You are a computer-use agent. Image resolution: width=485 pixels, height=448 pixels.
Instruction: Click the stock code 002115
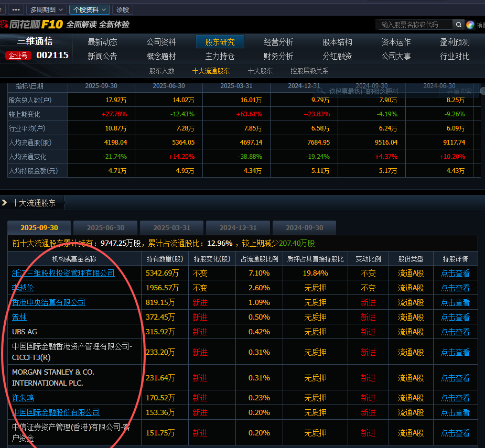[x=52, y=56]
